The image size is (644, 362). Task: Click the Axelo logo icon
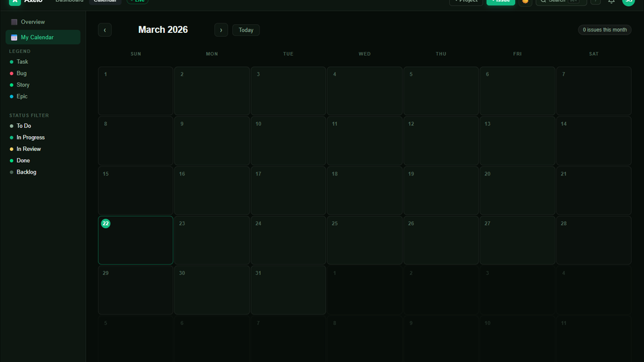(15, 1)
